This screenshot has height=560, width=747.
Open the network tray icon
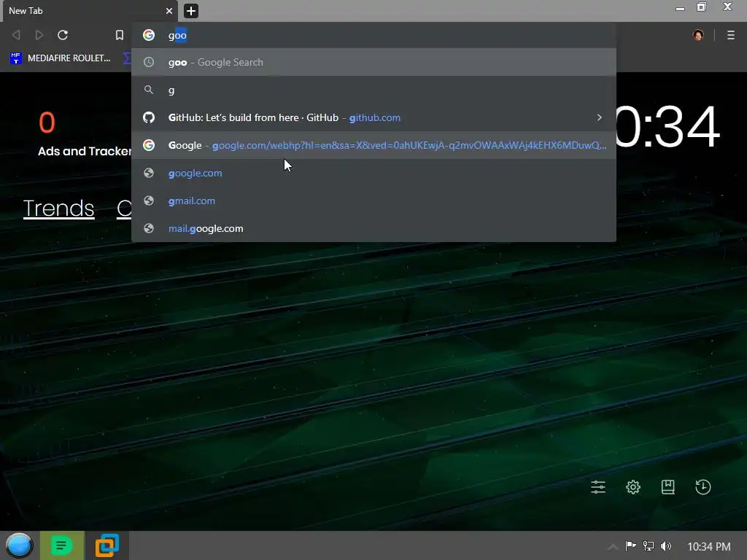pyautogui.click(x=649, y=546)
